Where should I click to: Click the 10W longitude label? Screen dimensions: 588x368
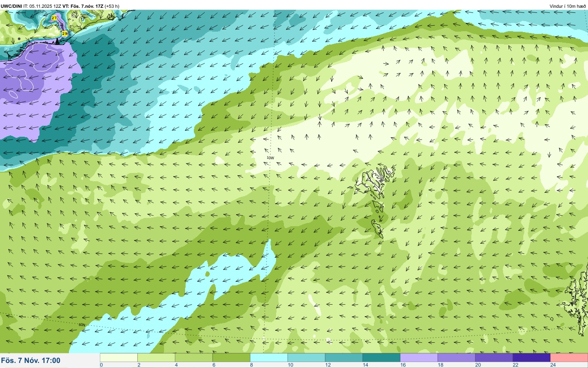[271, 158]
